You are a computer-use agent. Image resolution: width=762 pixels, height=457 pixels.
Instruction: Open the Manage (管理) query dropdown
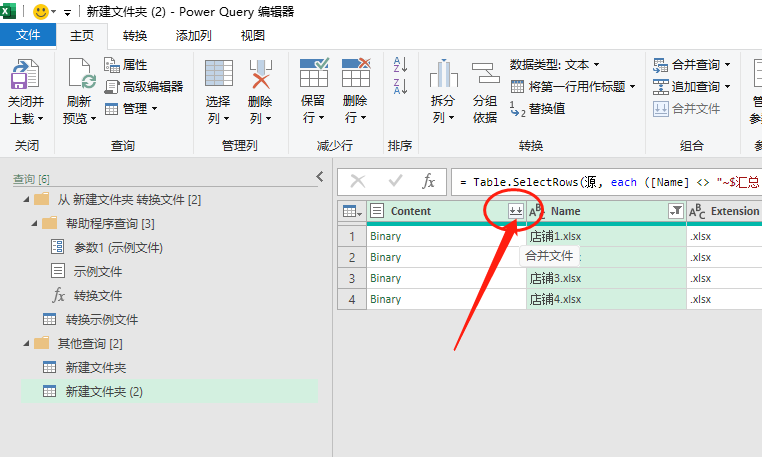(x=131, y=108)
